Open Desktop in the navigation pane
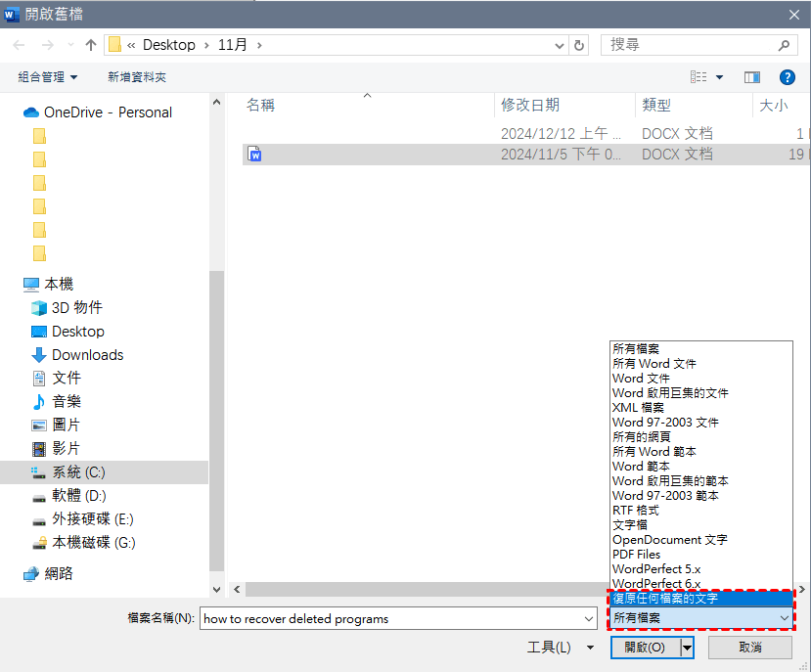 68,331
